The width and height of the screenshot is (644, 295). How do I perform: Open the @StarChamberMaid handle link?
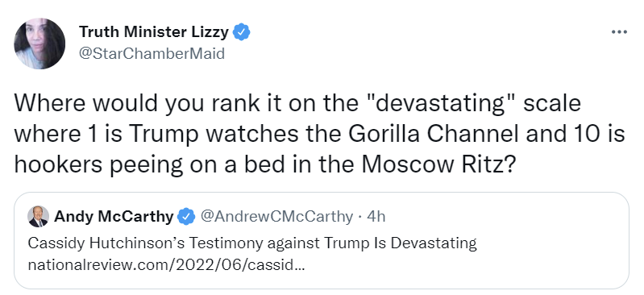coord(152,53)
